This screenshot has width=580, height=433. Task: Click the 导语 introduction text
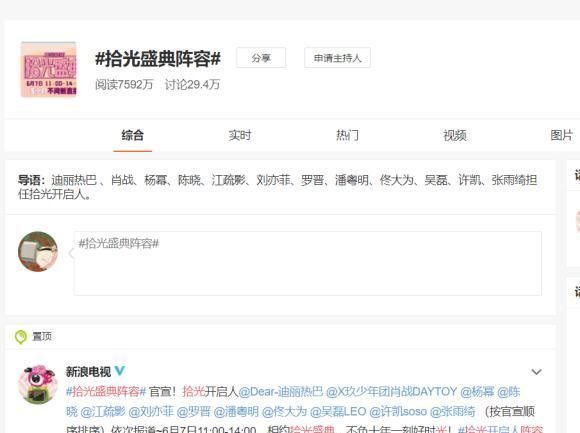click(277, 187)
